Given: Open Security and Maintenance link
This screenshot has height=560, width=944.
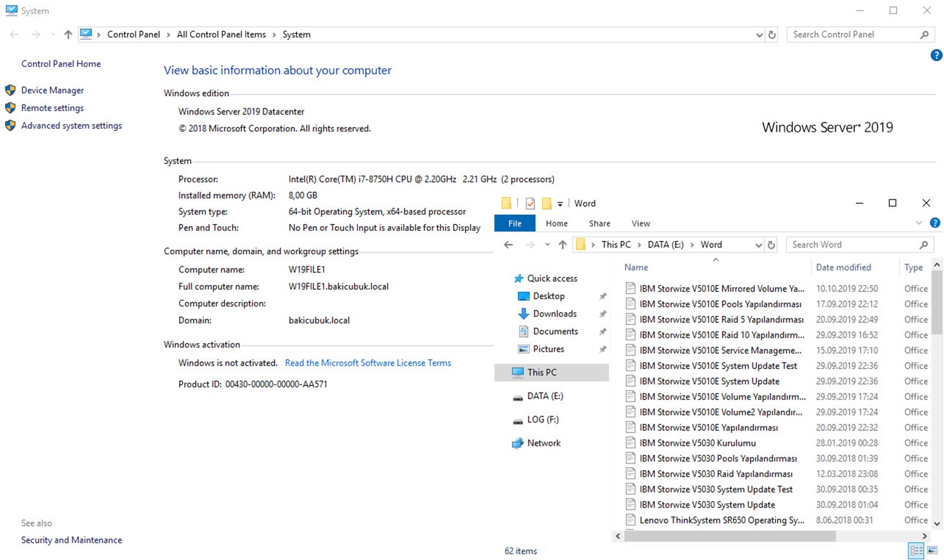Looking at the screenshot, I should point(72,539).
